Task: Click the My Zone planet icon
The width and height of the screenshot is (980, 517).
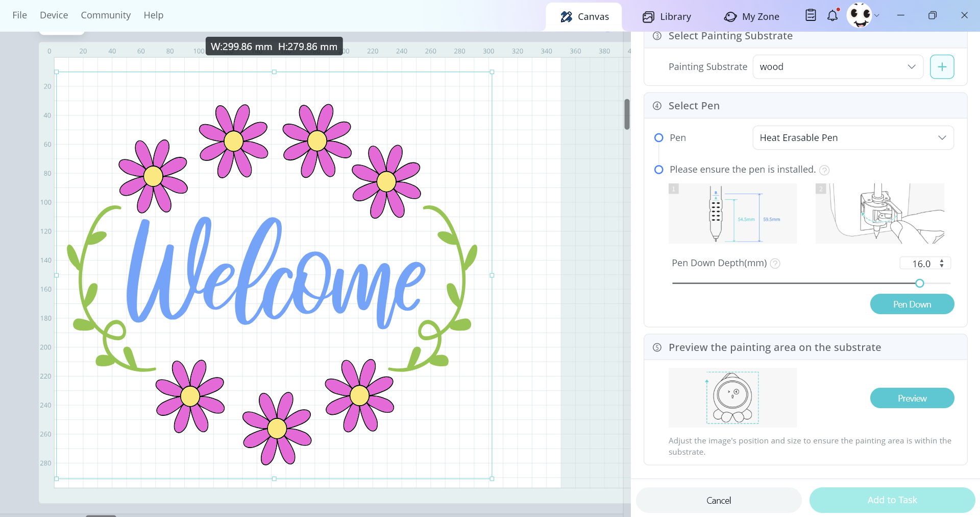Action: point(730,17)
